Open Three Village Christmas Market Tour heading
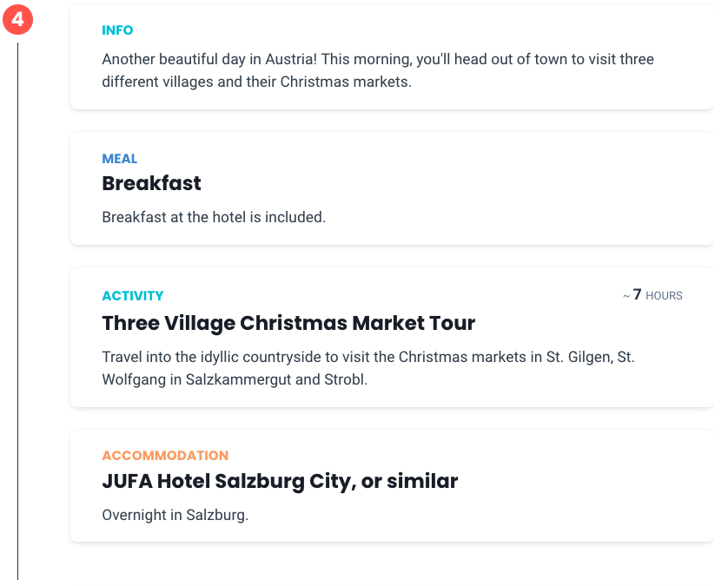 coord(288,323)
